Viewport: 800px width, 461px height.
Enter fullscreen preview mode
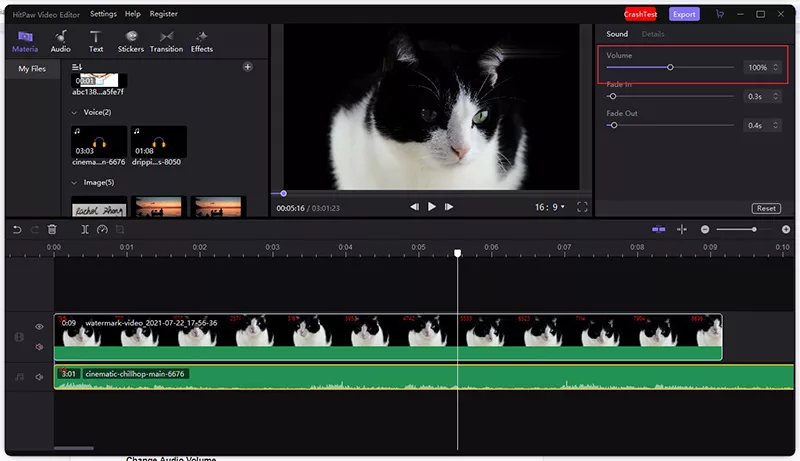click(x=582, y=207)
